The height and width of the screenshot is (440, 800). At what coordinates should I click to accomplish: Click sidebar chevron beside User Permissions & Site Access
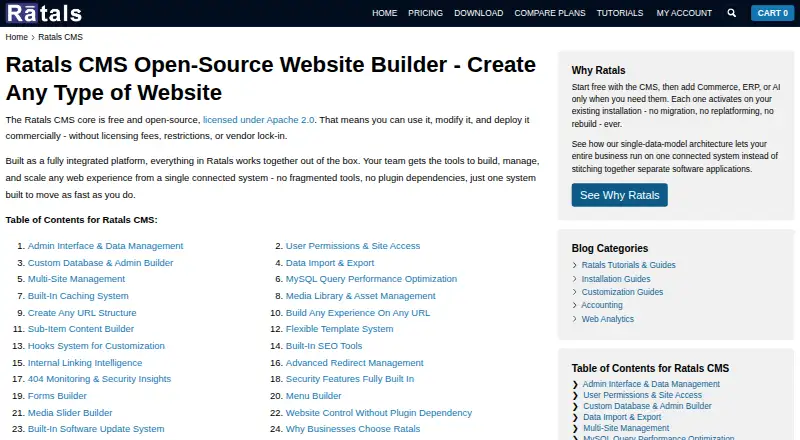click(x=575, y=396)
